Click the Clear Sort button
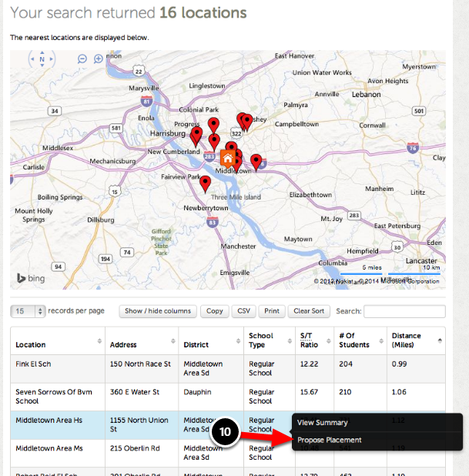Screen dimensions: 469x476 [x=309, y=311]
